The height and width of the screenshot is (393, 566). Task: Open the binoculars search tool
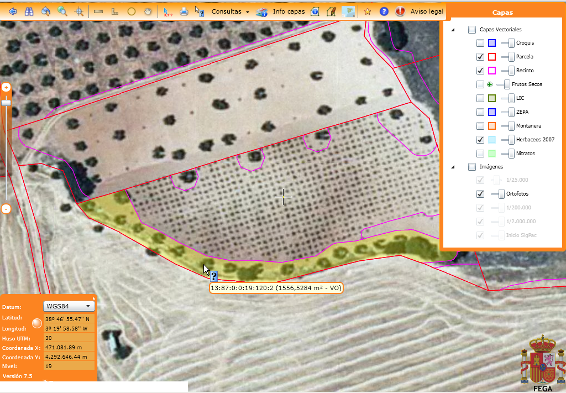point(29,12)
